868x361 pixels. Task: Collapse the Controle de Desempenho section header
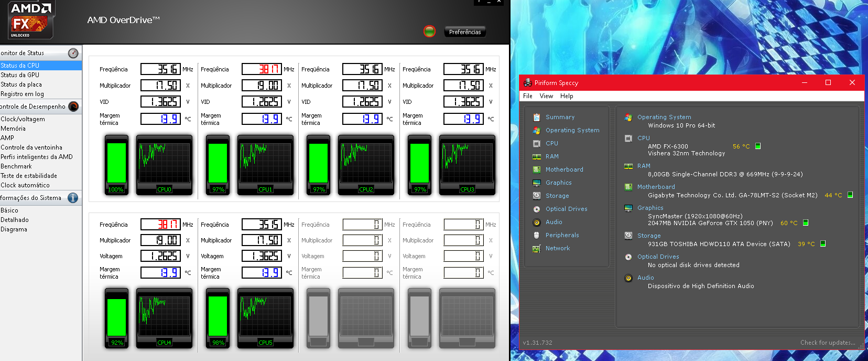coord(41,107)
